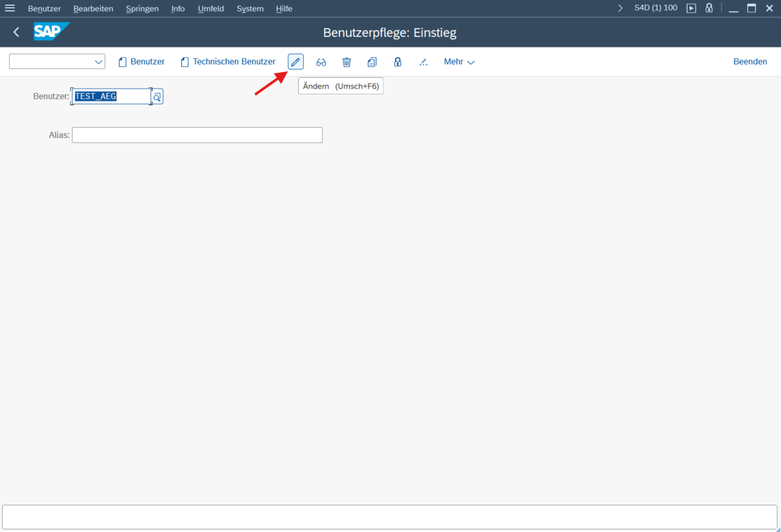The width and height of the screenshot is (781, 532).
Task: Click the Technischen Benutzer button
Action: 228,62
